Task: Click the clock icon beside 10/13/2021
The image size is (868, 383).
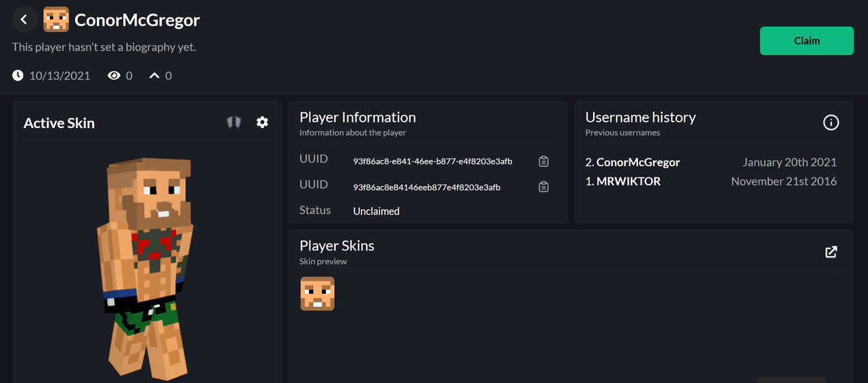Action: point(18,75)
